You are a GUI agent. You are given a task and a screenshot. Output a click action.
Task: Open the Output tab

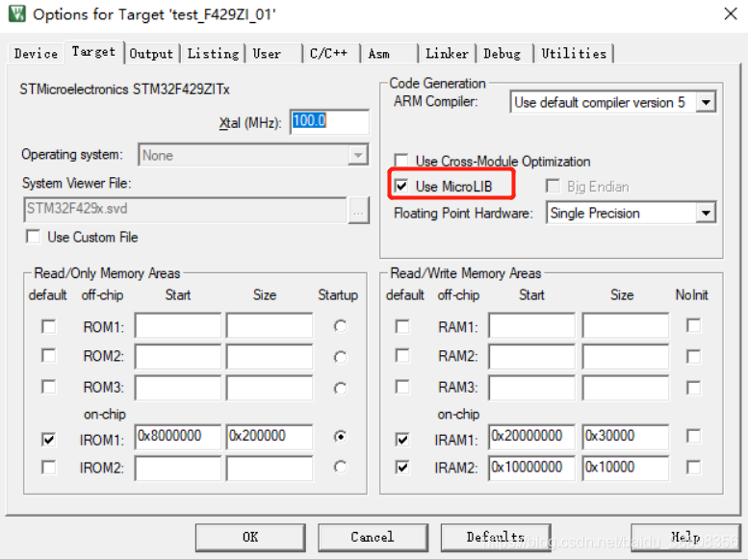click(x=151, y=54)
